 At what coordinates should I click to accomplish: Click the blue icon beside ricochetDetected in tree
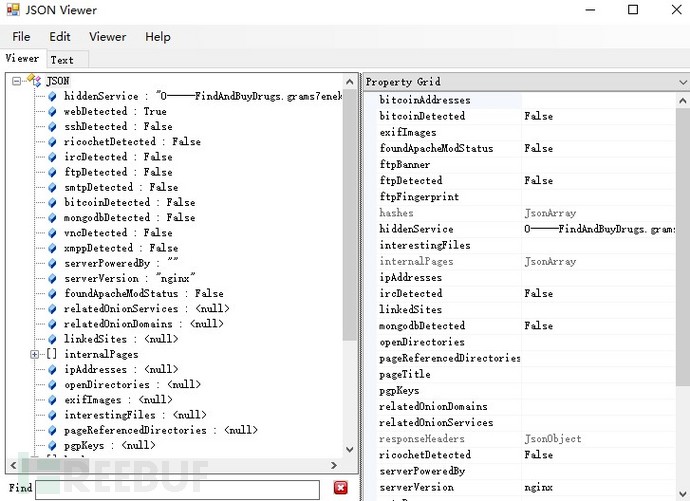(52, 142)
